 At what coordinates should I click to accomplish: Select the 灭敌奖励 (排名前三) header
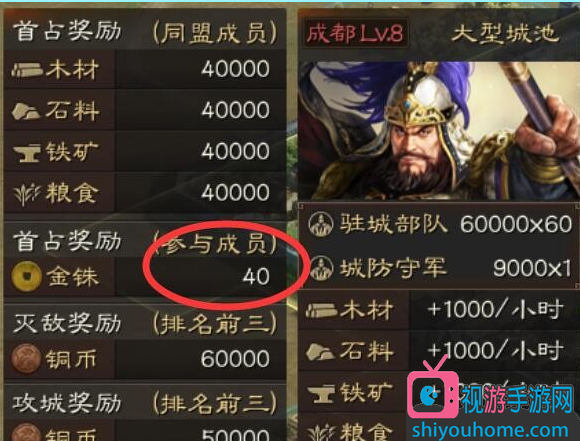(145, 323)
